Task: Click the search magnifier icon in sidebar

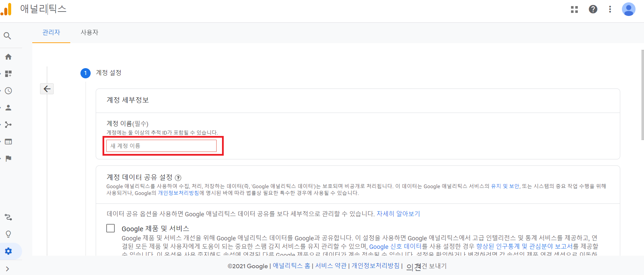Action: 7,36
